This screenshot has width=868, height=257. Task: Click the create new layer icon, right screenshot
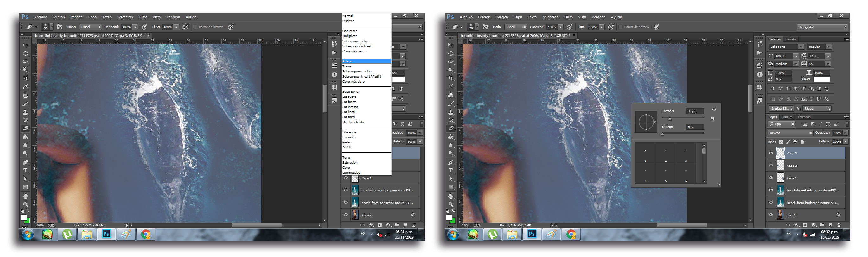pos(831,225)
